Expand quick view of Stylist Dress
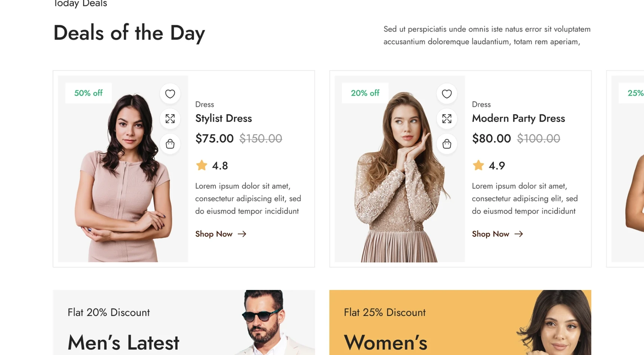 click(x=170, y=119)
